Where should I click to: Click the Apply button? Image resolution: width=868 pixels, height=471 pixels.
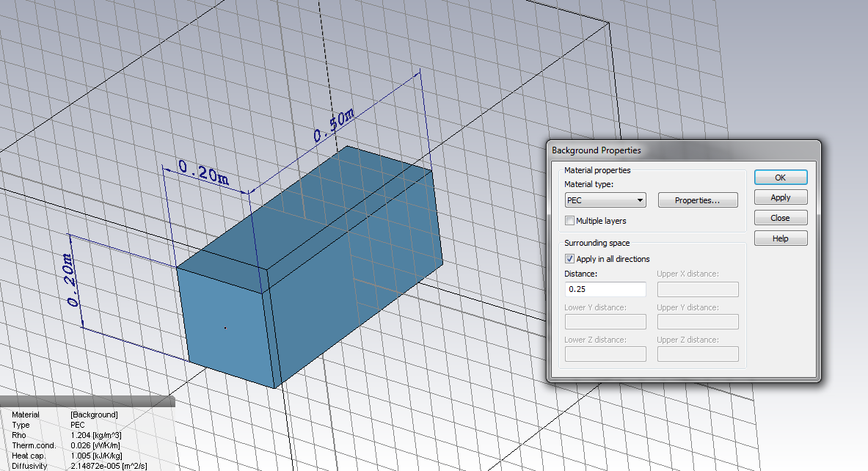pyautogui.click(x=781, y=197)
